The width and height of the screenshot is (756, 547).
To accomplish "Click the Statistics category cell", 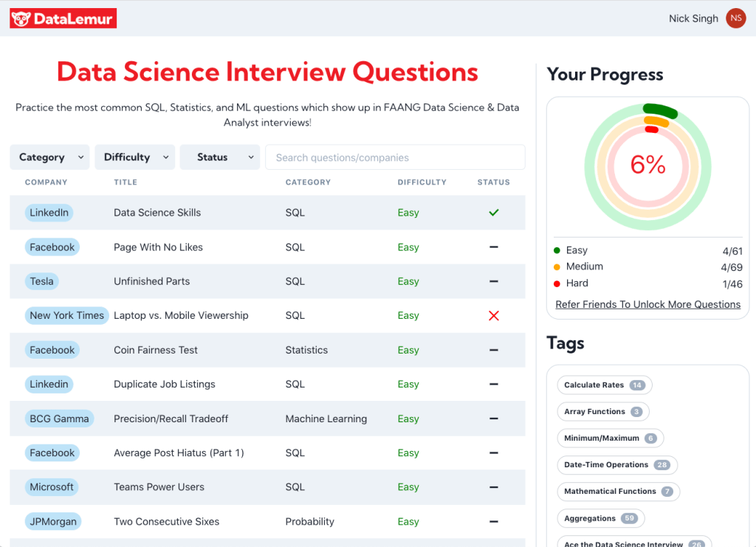I will click(306, 350).
